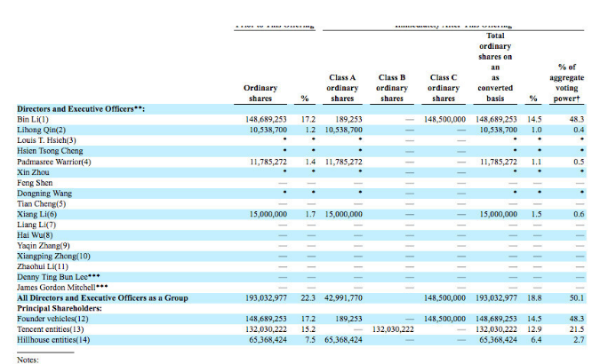
Task: Select the 50.1 voting power value
Action: (575, 299)
